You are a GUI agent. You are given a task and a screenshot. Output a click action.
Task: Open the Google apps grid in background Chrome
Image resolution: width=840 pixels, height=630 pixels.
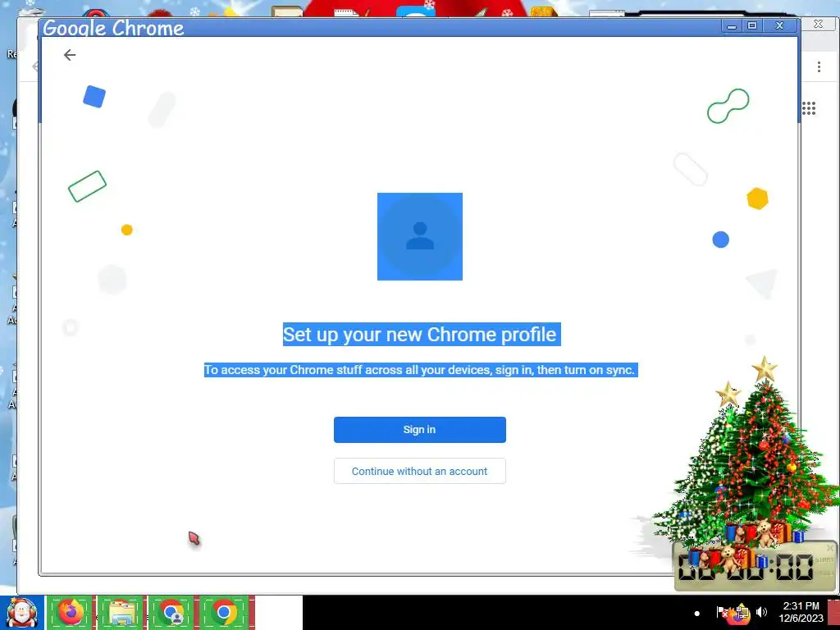pyautogui.click(x=809, y=108)
